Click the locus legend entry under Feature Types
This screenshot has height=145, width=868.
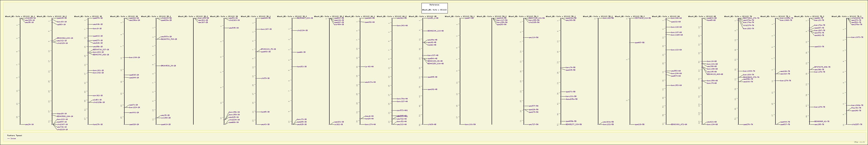pyautogui.click(x=13, y=138)
